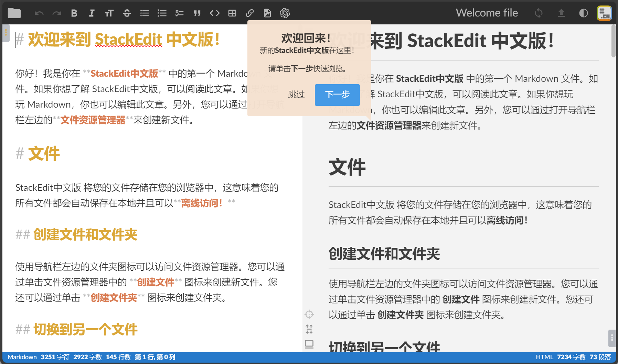
Task: Redo the last edit
Action: (57, 13)
